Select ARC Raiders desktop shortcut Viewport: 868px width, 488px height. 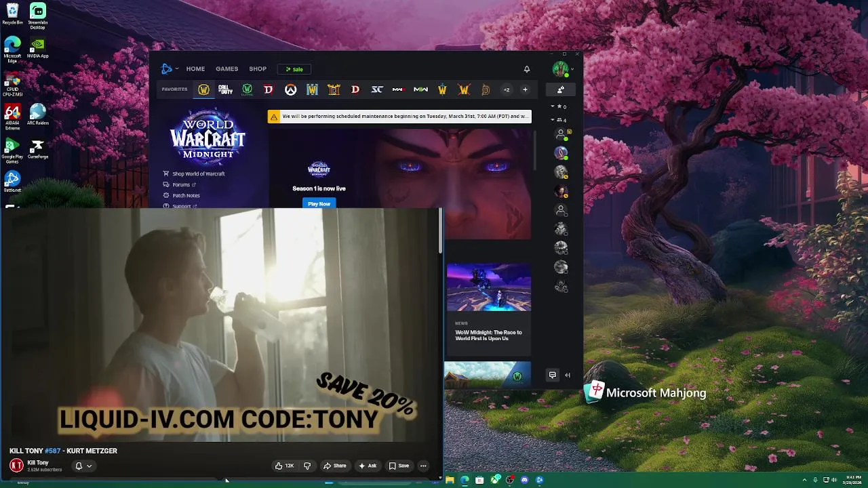[37, 115]
